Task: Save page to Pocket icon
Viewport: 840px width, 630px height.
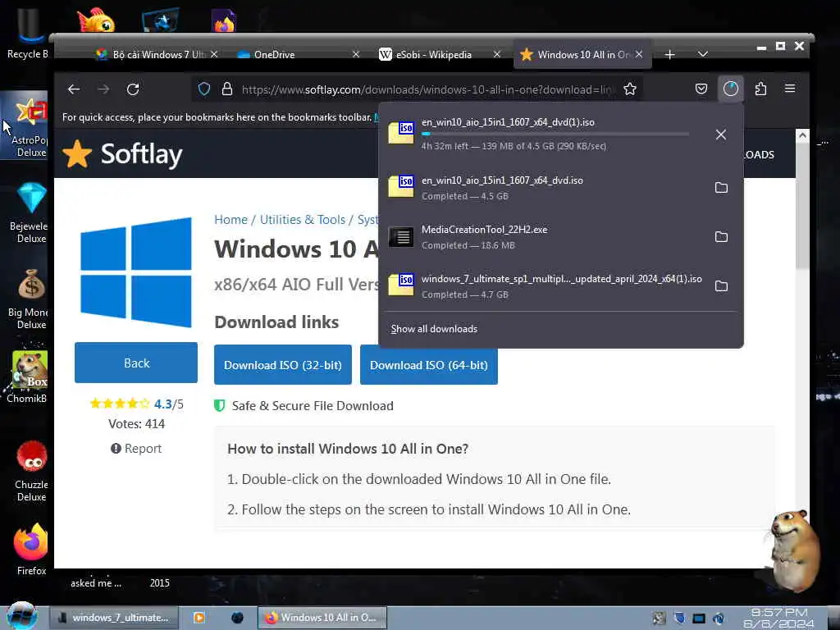Action: click(x=701, y=89)
